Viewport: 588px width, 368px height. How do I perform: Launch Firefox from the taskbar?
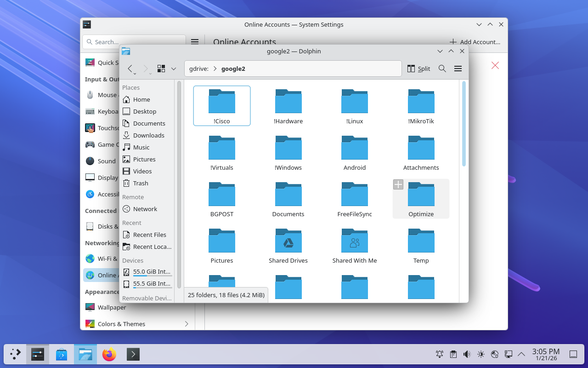point(109,354)
